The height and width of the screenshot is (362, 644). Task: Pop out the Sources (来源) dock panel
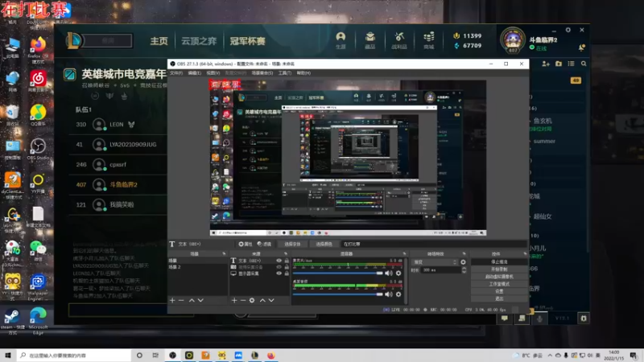pos(286,253)
